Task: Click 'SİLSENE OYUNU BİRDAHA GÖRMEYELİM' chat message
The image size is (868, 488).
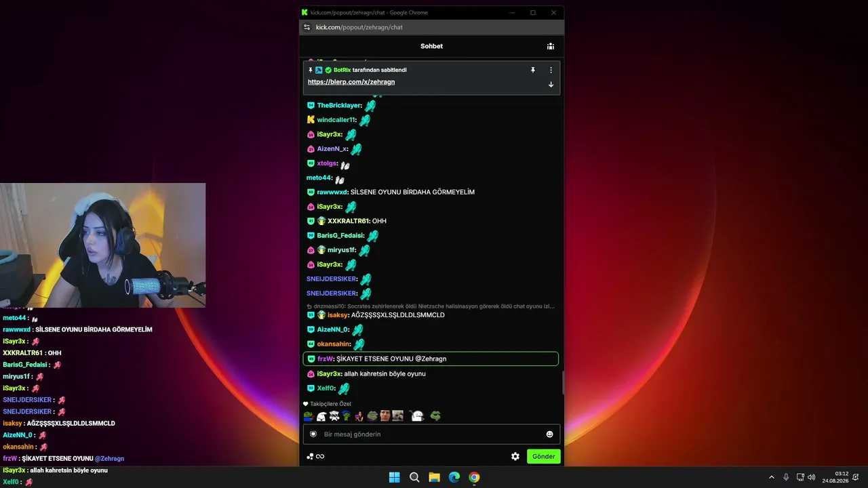Action: pyautogui.click(x=412, y=192)
